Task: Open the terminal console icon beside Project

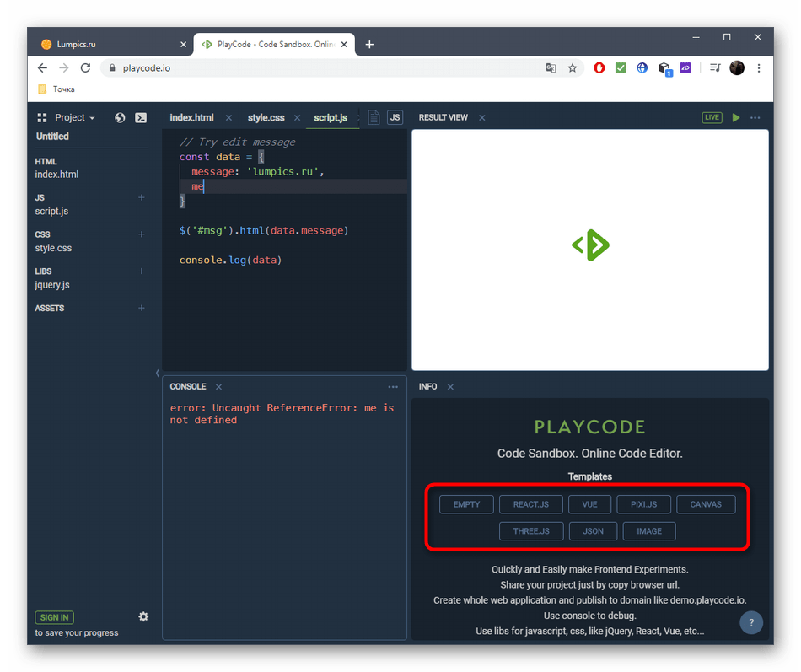Action: coord(142,118)
